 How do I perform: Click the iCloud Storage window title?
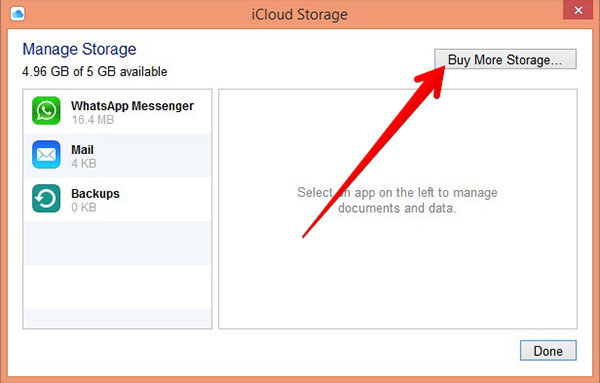(300, 15)
